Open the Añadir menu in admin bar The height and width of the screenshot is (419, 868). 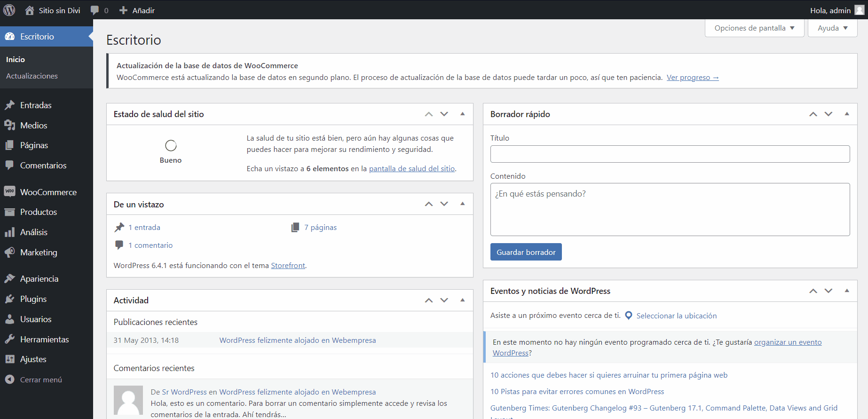(137, 10)
